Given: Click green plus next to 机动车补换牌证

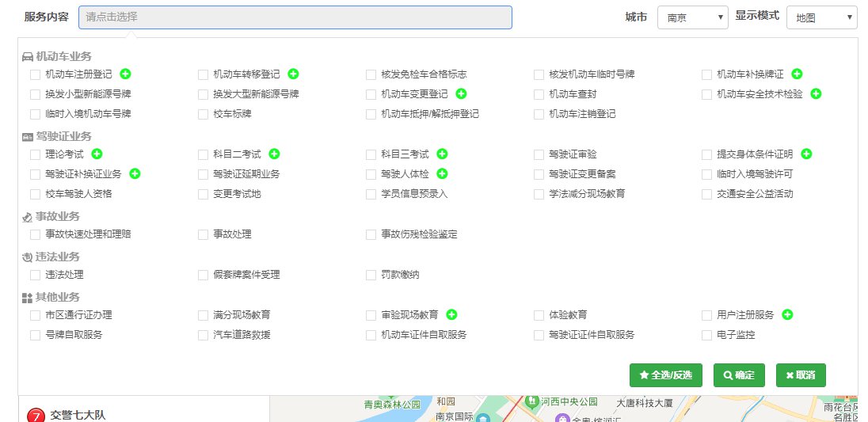Looking at the screenshot, I should 797,74.
